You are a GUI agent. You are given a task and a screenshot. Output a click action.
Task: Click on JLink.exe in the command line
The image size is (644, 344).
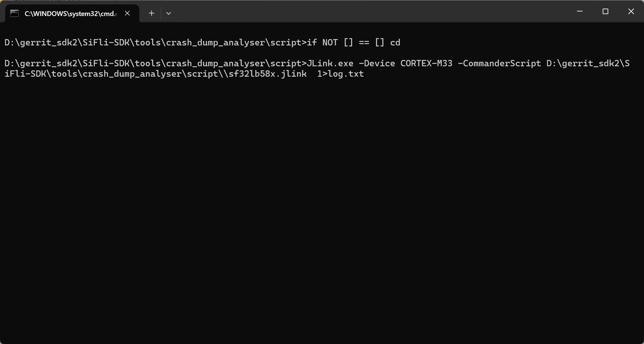click(330, 63)
